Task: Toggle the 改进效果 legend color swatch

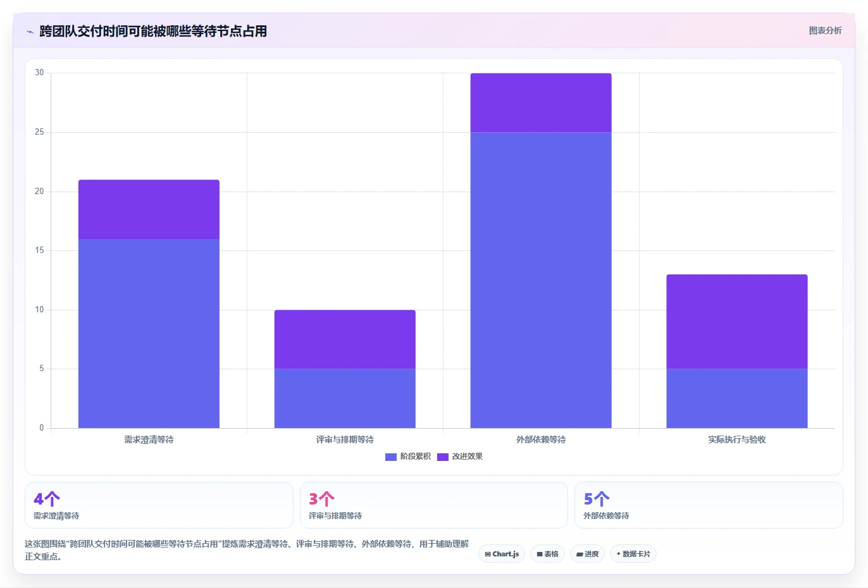Action: click(x=443, y=456)
